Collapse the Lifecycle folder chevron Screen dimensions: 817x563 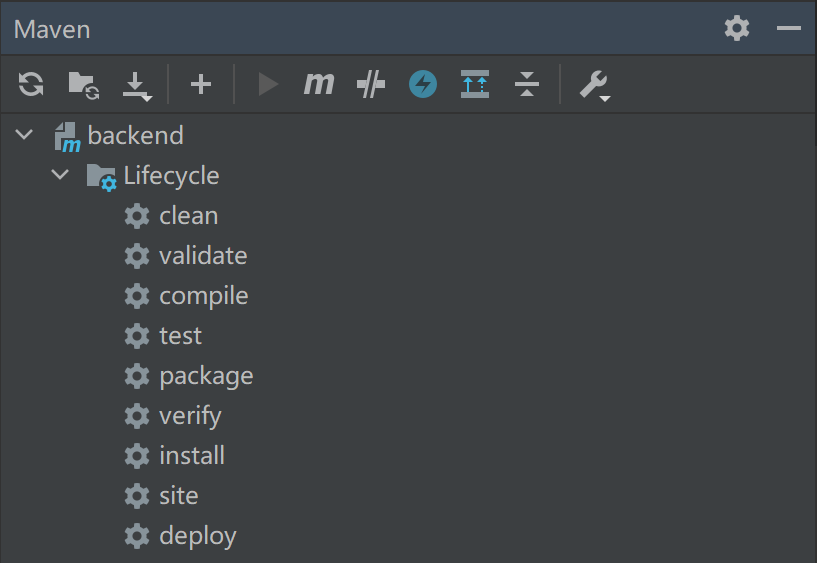(60, 174)
